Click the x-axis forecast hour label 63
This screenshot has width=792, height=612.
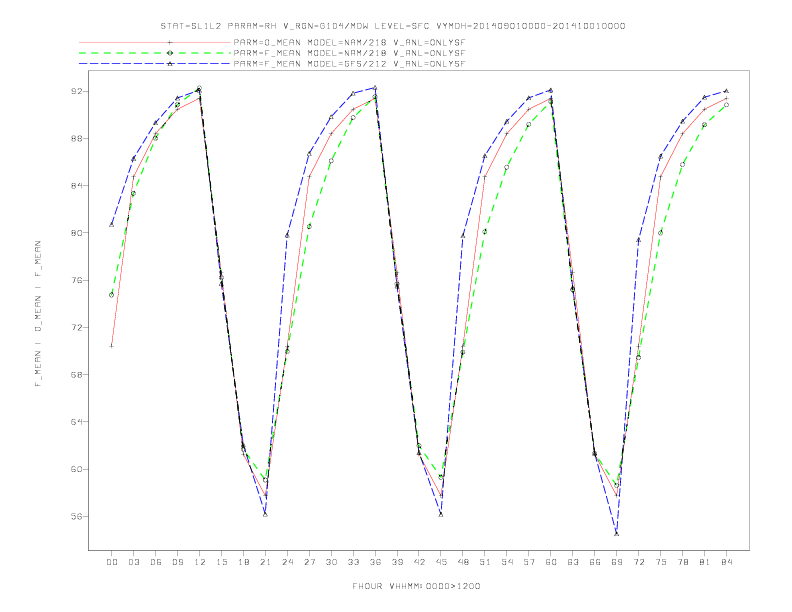coord(573,562)
